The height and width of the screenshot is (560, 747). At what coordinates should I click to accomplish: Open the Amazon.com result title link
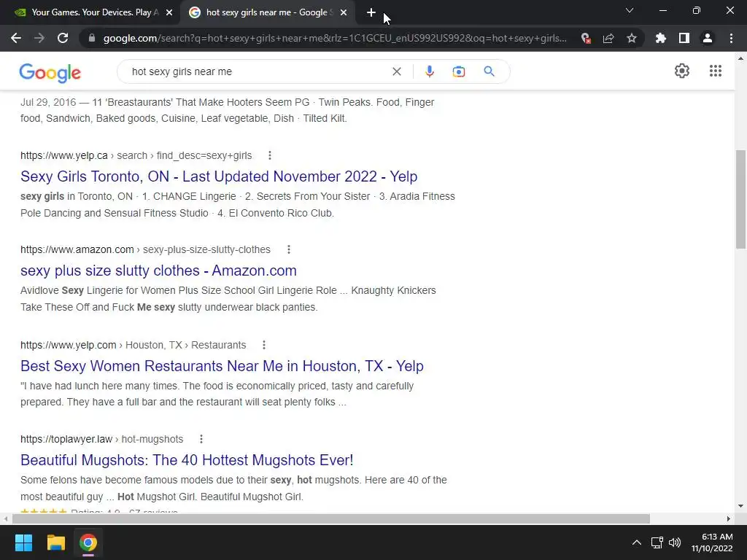158,271
